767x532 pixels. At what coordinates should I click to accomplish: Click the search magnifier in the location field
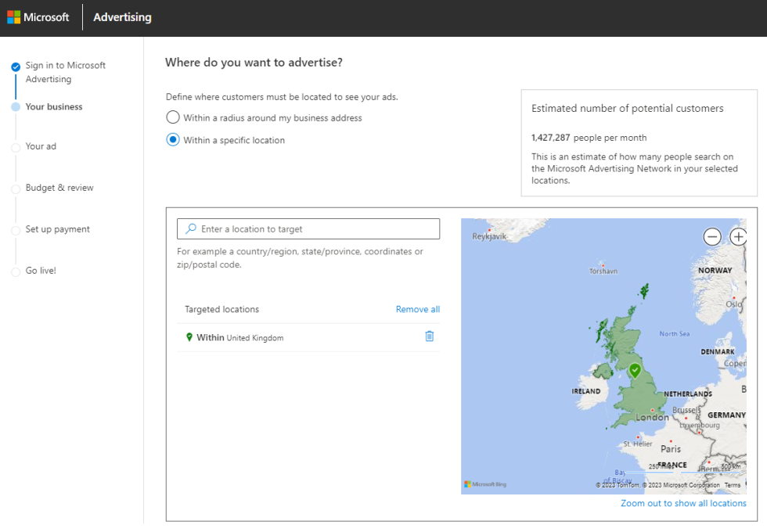point(190,228)
